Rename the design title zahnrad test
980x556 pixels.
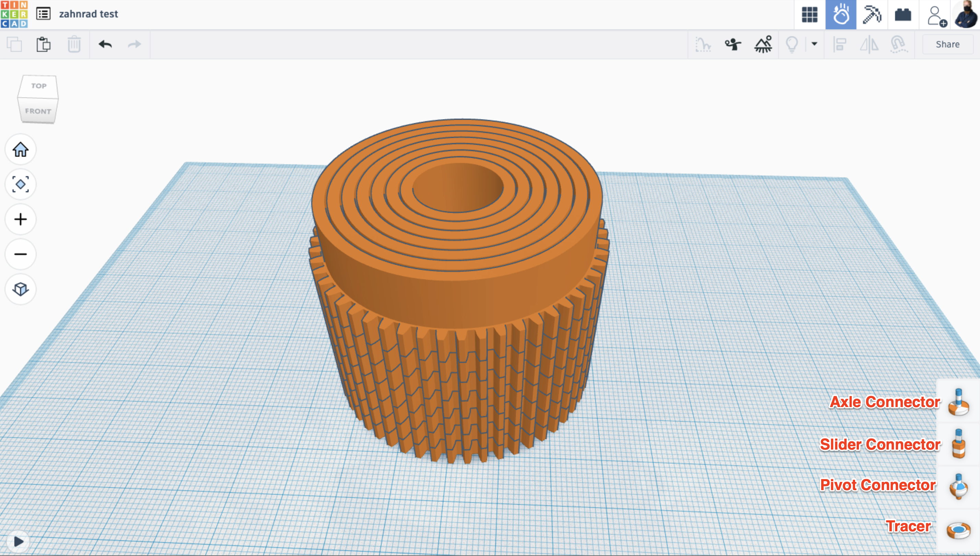[89, 14]
